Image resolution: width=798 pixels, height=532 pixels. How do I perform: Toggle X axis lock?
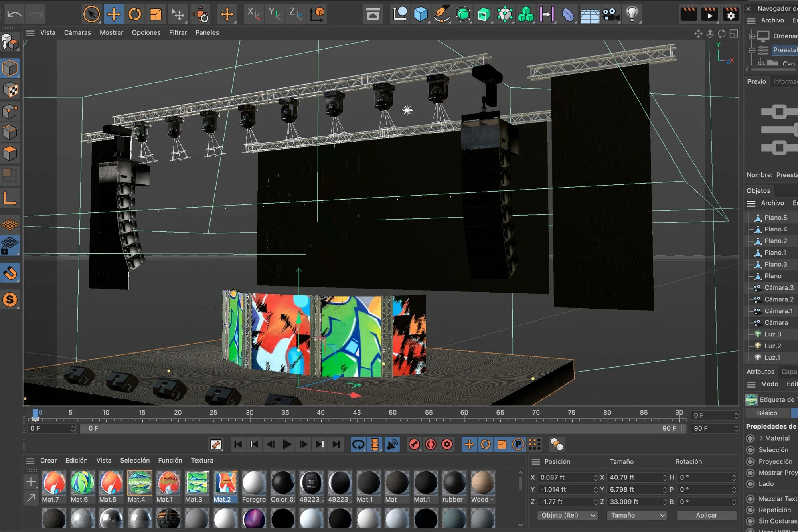pyautogui.click(x=253, y=14)
